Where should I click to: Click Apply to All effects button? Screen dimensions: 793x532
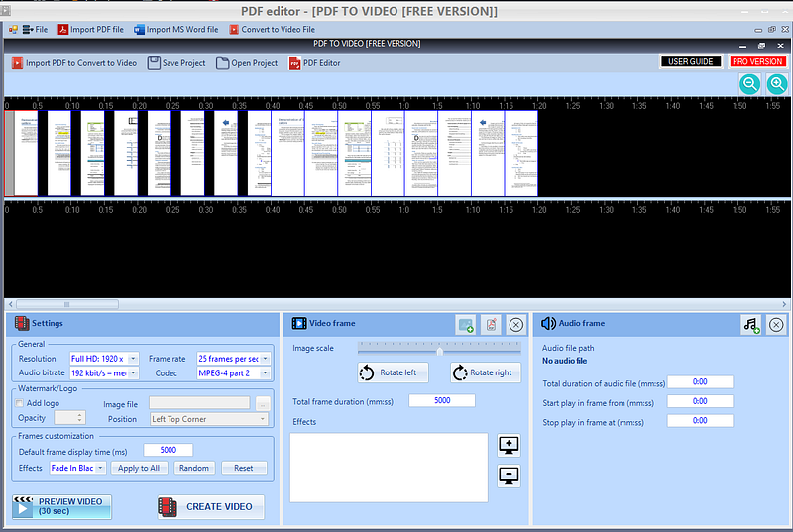[139, 468]
